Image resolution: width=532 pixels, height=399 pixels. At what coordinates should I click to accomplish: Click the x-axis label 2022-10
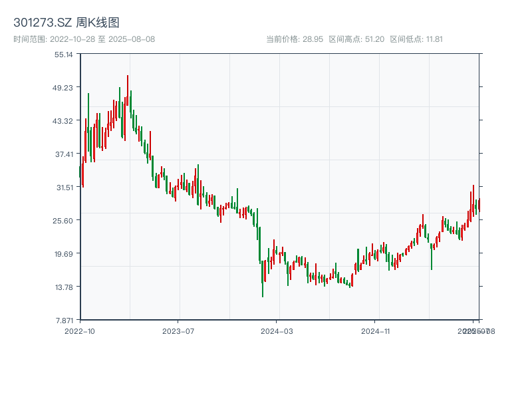pyautogui.click(x=80, y=331)
